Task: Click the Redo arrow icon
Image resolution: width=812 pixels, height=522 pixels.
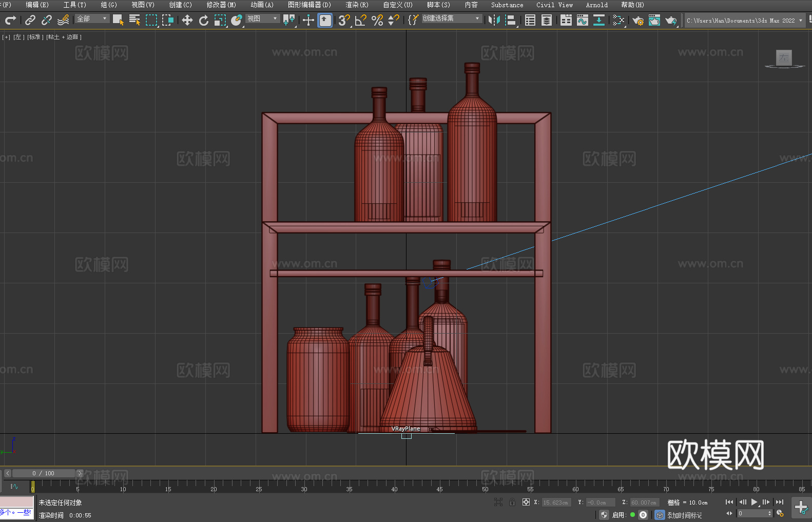Action: [10, 20]
